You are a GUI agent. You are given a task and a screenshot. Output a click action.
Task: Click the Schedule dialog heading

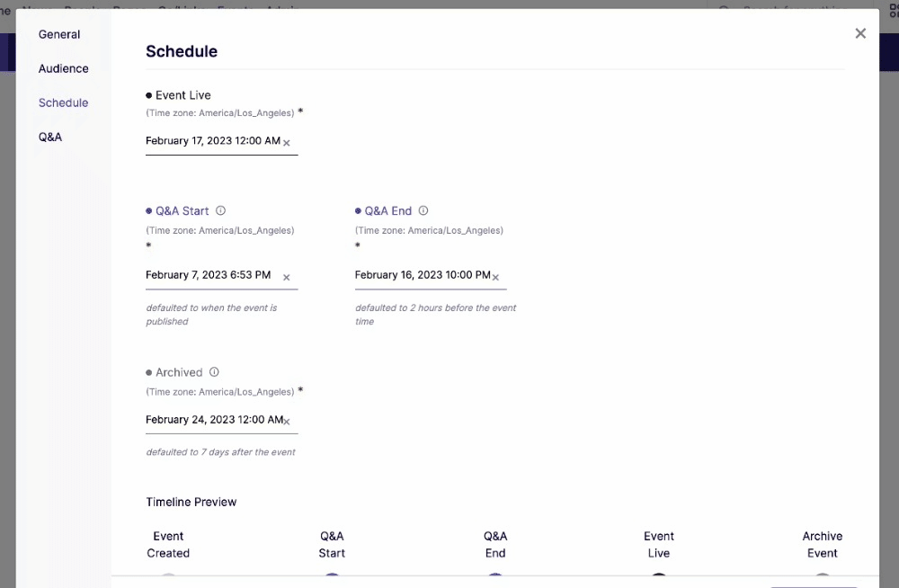(182, 51)
